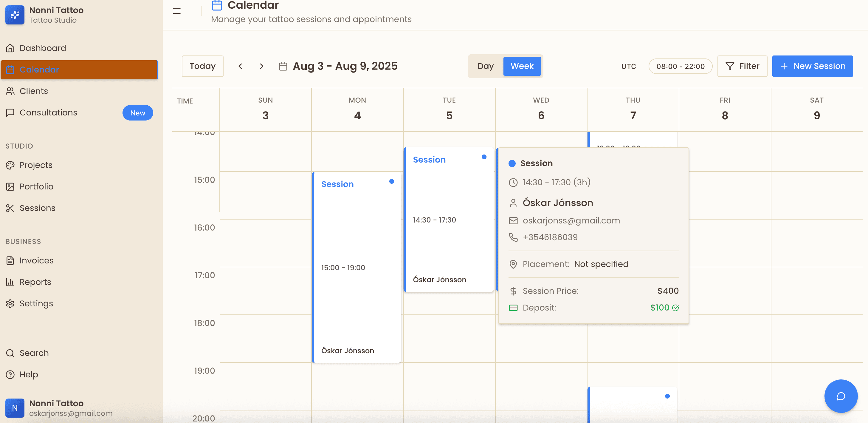Keep Week view selected in the view toggle
Viewport: 868px width, 423px height.
(x=522, y=66)
